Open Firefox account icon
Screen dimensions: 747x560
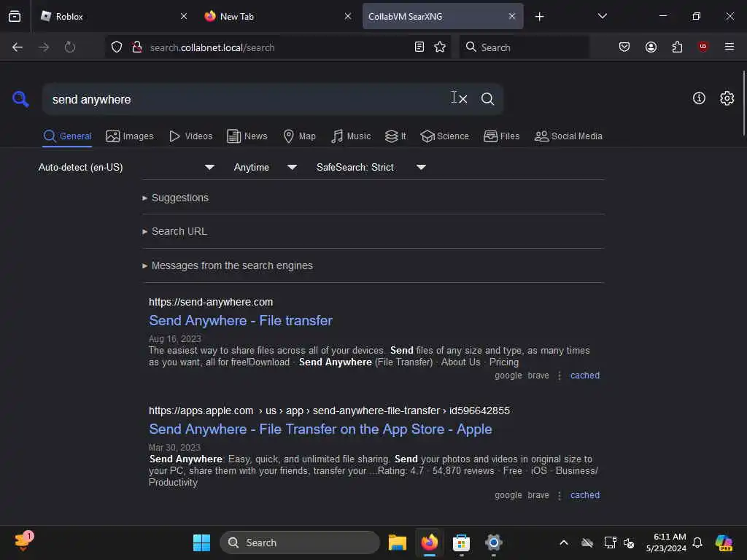[651, 47]
